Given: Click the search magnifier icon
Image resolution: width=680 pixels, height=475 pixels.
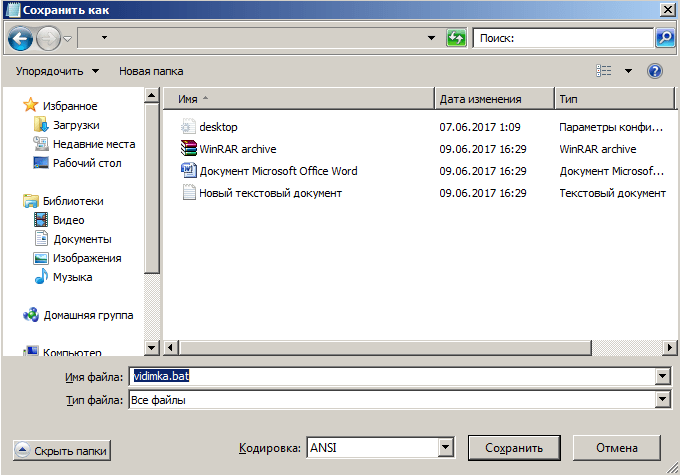Looking at the screenshot, I should [665, 38].
